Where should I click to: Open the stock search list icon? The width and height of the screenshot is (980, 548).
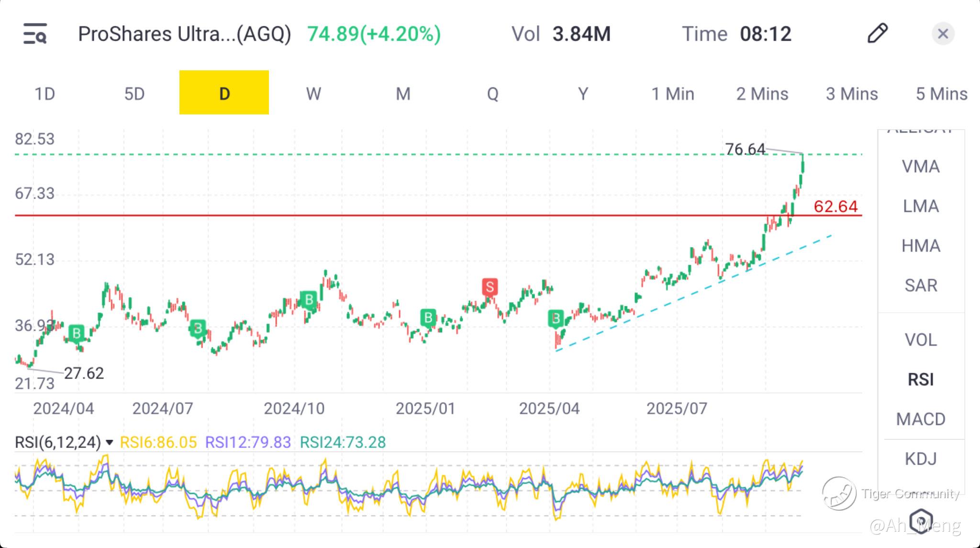35,34
